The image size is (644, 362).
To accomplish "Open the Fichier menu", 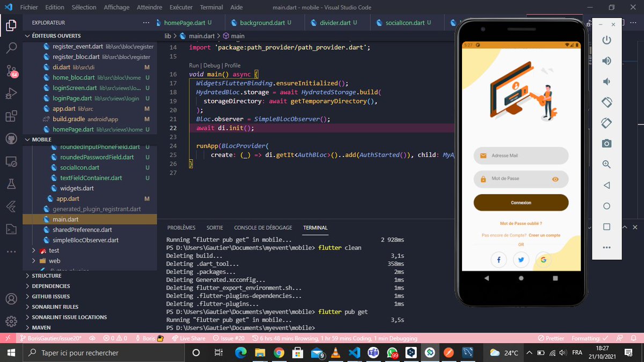I will tap(28, 8).
